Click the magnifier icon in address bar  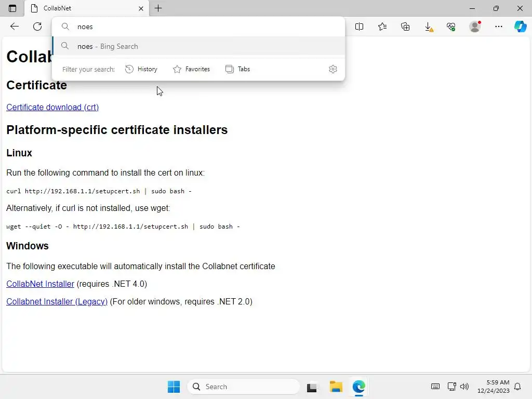[x=65, y=26]
